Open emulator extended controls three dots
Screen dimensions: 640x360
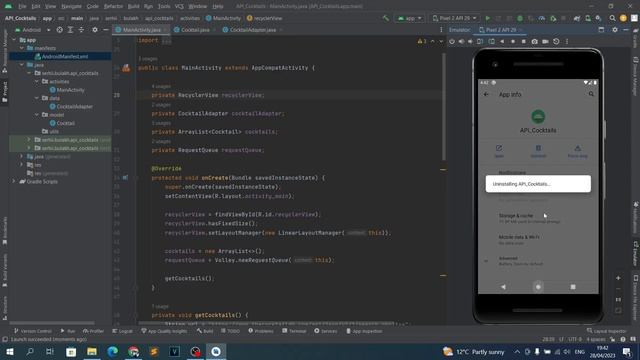(567, 42)
